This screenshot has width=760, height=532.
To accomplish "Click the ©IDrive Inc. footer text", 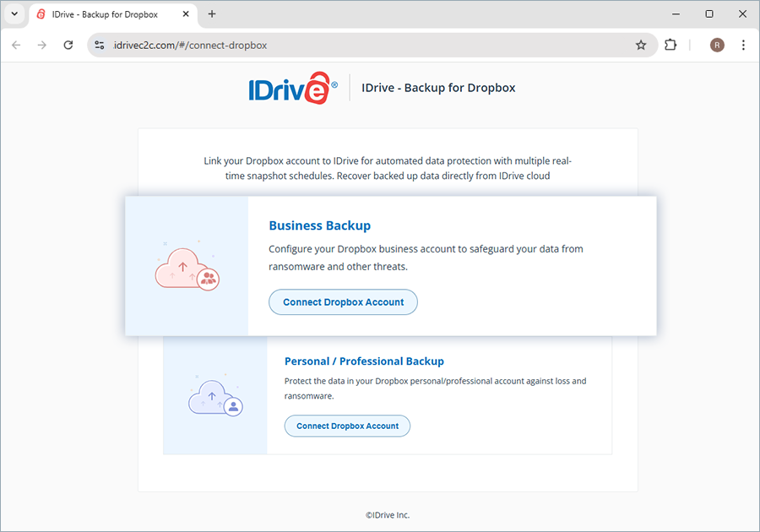I will click(x=388, y=515).
